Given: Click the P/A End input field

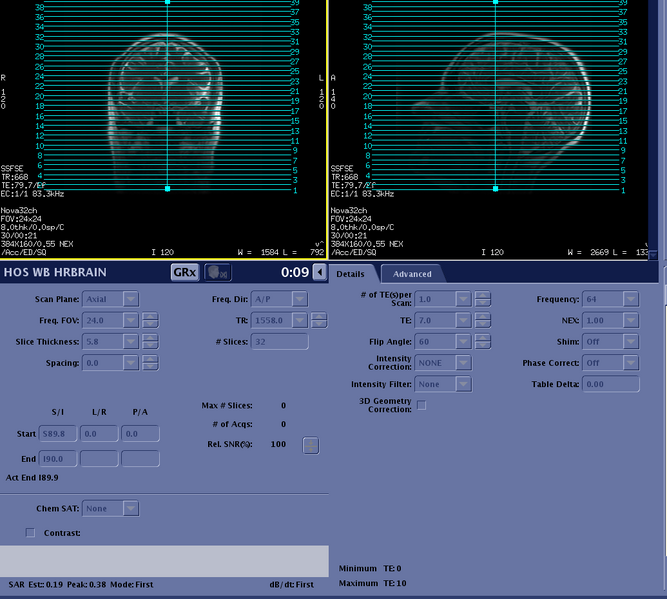Looking at the screenshot, I should click(x=140, y=459).
